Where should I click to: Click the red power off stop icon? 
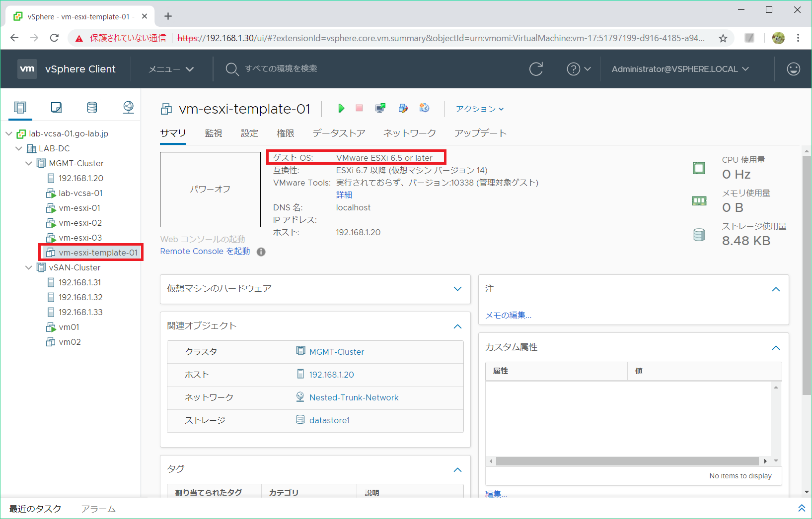[x=360, y=108]
